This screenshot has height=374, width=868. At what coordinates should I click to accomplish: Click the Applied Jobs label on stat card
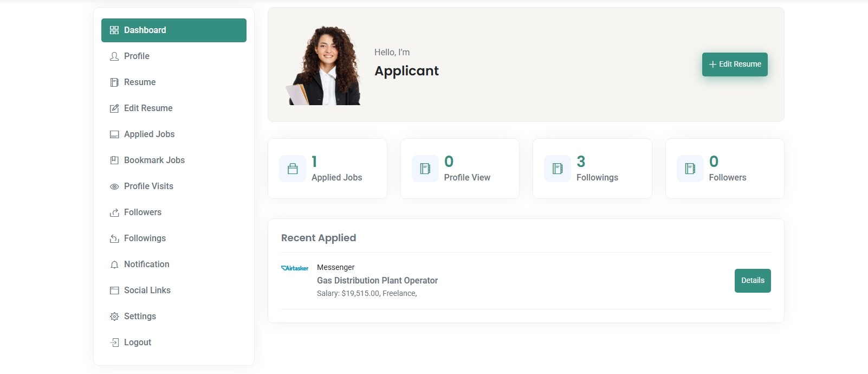[336, 178]
